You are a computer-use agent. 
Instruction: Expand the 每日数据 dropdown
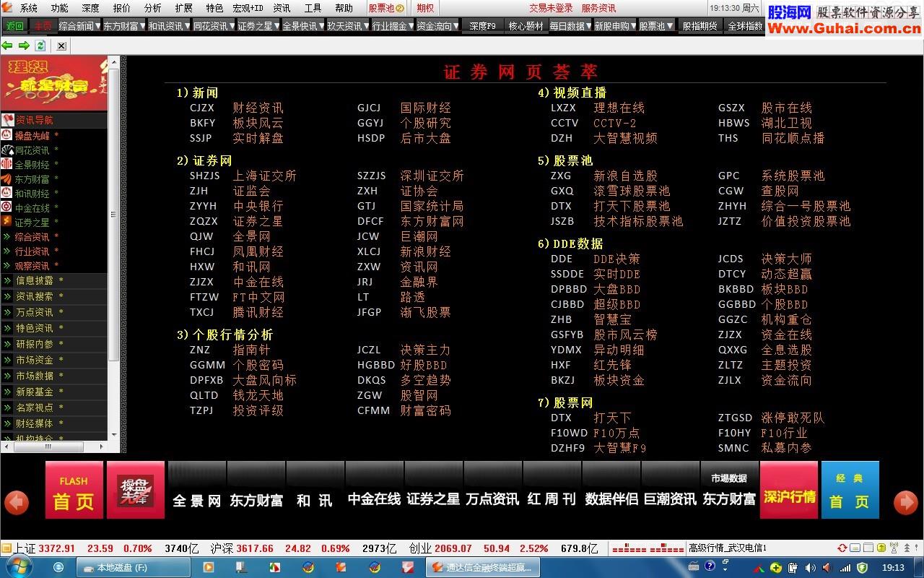[588, 26]
